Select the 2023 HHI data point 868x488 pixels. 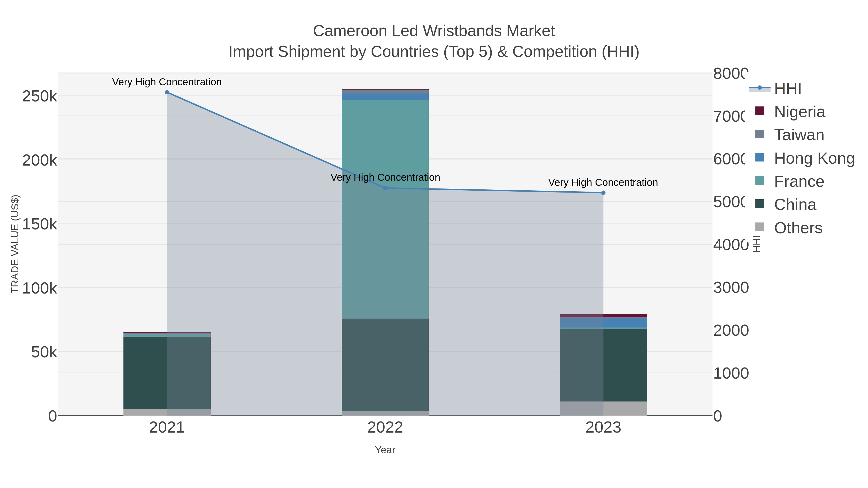603,193
